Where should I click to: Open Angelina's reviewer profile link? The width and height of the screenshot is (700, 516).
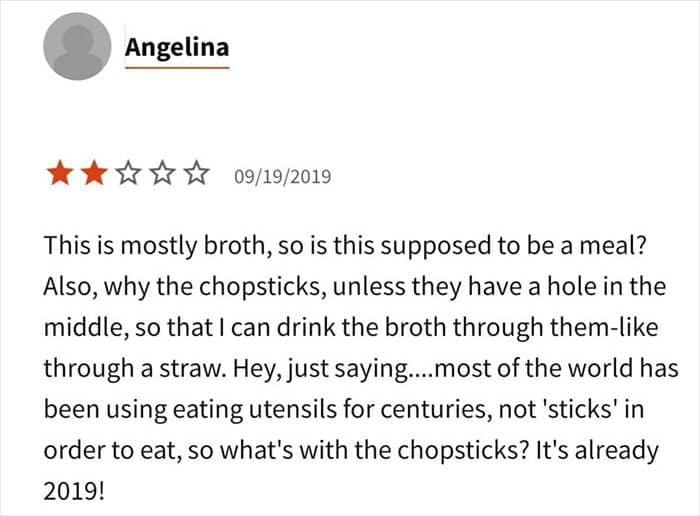coord(176,46)
